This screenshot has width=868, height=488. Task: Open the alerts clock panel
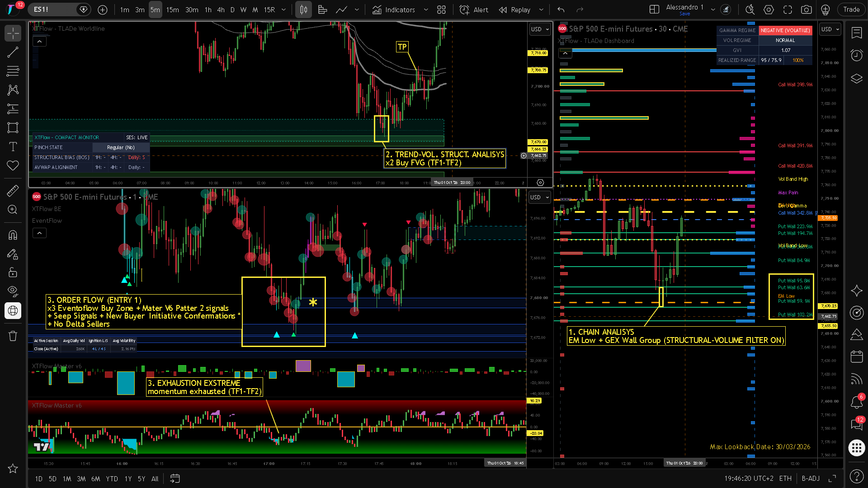tap(857, 55)
